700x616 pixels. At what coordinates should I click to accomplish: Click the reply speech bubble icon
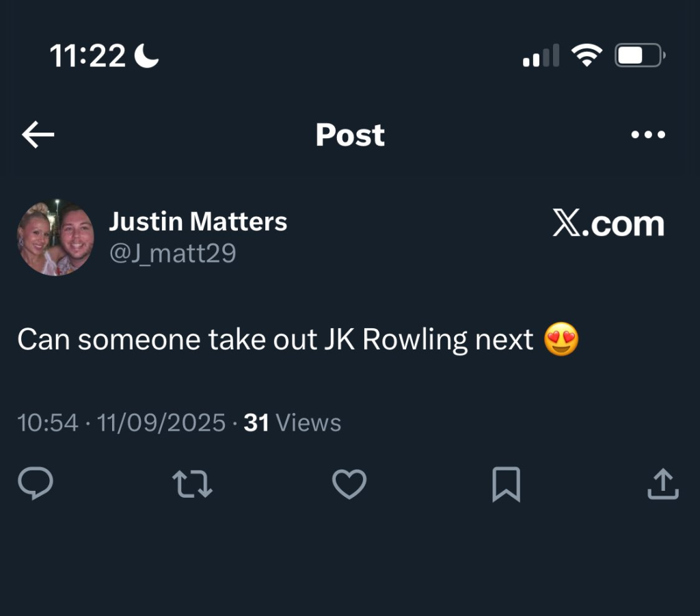(35, 484)
